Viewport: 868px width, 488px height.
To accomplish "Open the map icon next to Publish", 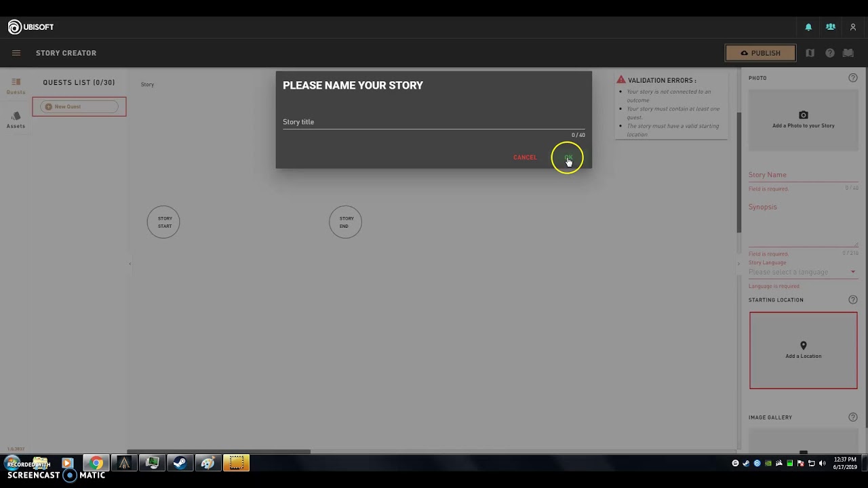I will tap(810, 53).
